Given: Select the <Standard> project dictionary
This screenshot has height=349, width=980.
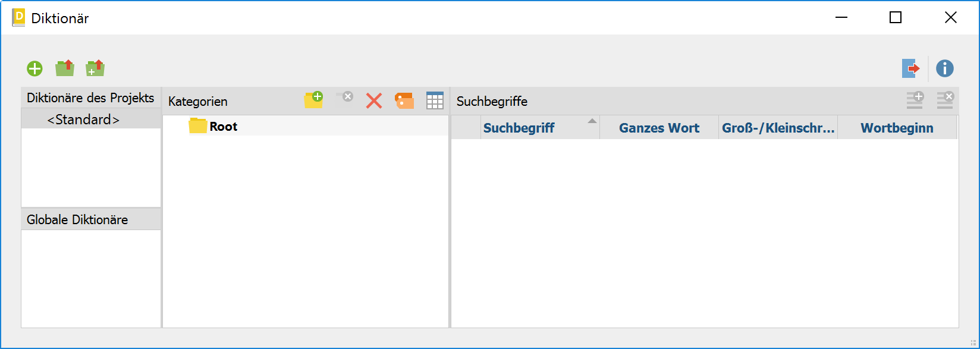Looking at the screenshot, I should pyautogui.click(x=91, y=120).
